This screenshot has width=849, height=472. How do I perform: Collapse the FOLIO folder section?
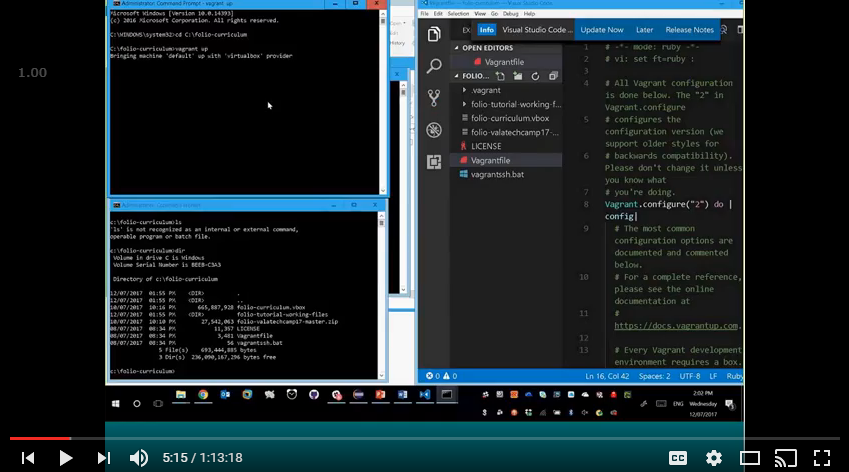(471, 76)
